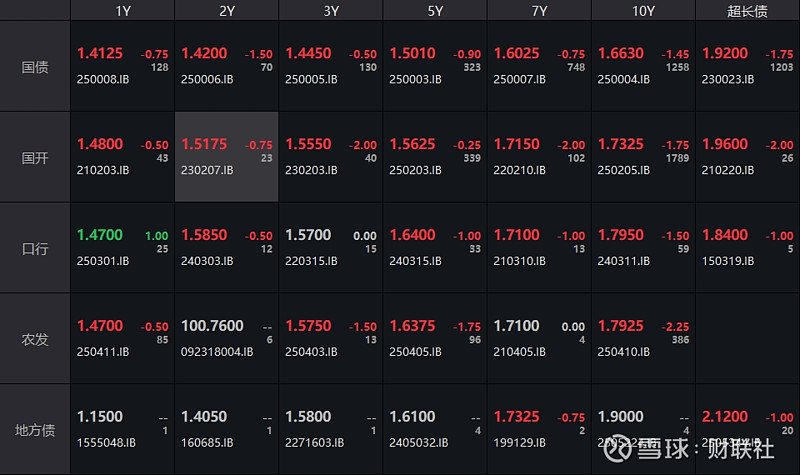The height and width of the screenshot is (475, 800).
Task: Select the 国开 row label
Action: point(35,157)
